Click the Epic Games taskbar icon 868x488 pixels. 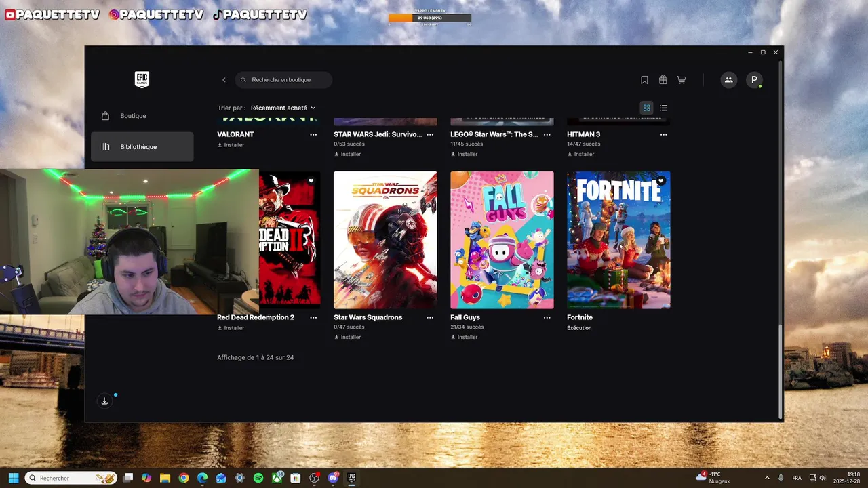coord(351,478)
